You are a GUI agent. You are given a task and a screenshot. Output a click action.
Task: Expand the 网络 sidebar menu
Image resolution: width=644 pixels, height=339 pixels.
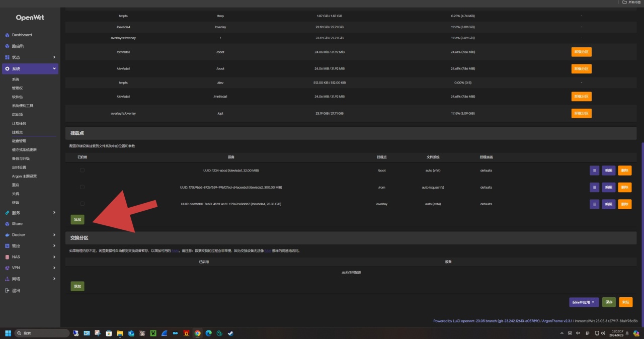coord(54,279)
